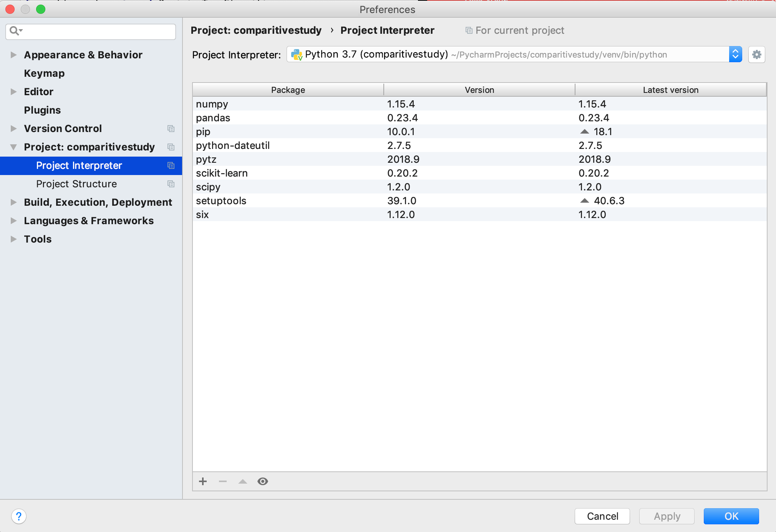This screenshot has width=776, height=532.
Task: Click project-level icon beside Project Structure
Action: pos(171,184)
